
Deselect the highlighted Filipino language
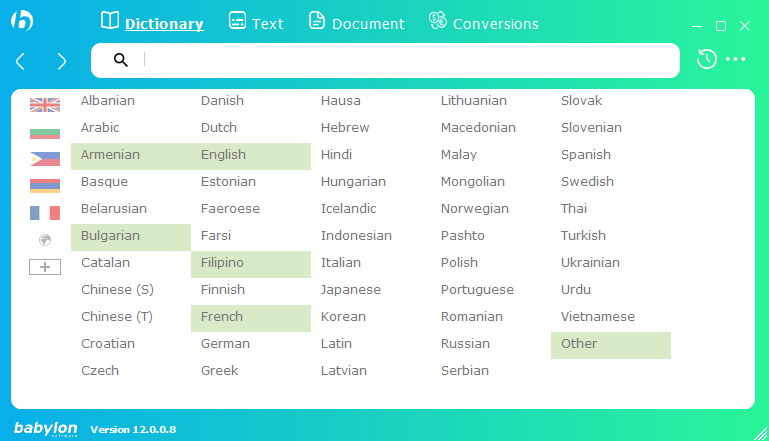[x=251, y=264]
